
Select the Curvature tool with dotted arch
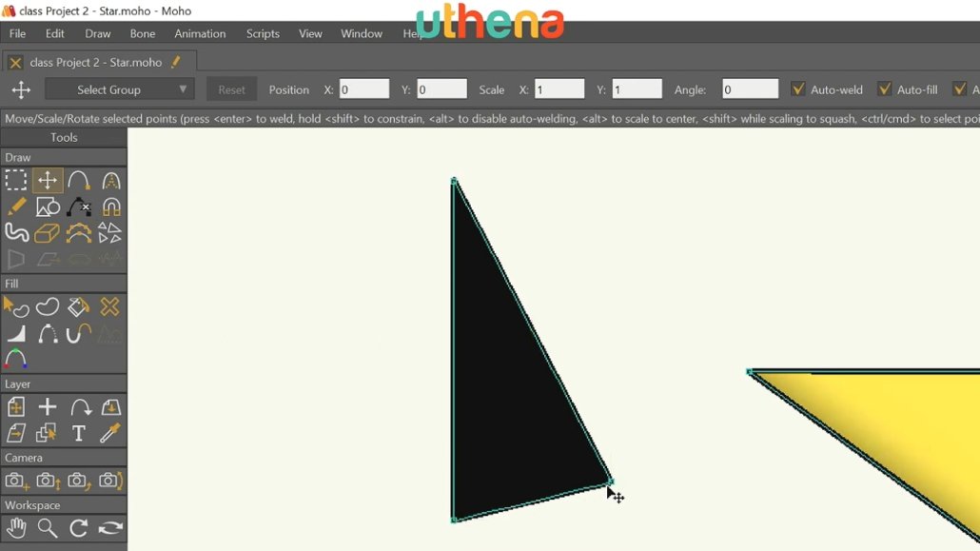(x=110, y=180)
